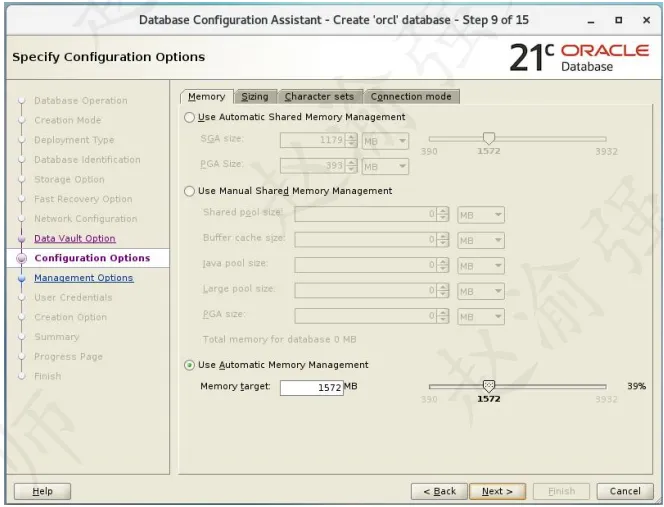Image resolution: width=664 pixels, height=507 pixels.
Task: Minimize the Database Configuration Assistant window
Action: [591, 20]
